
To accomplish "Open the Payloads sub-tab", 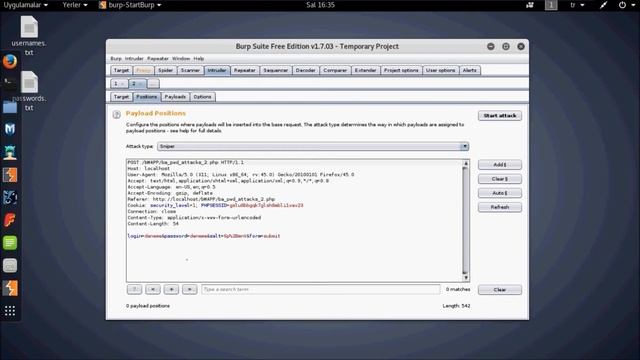I will point(175,97).
